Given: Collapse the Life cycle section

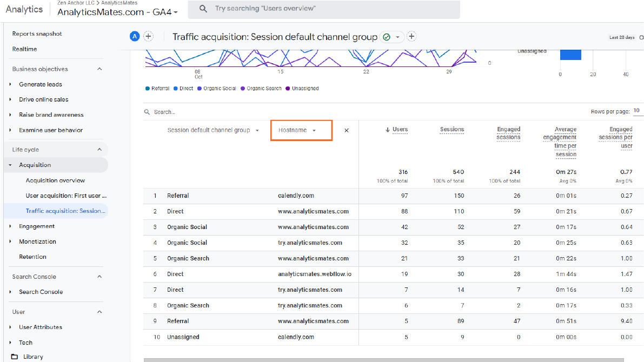Looking at the screenshot, I should click(x=99, y=150).
